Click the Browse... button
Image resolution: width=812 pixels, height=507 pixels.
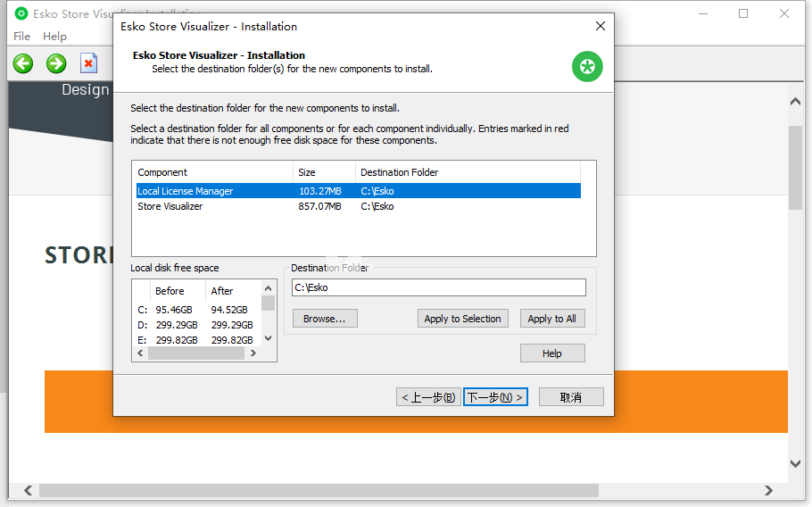tap(325, 319)
